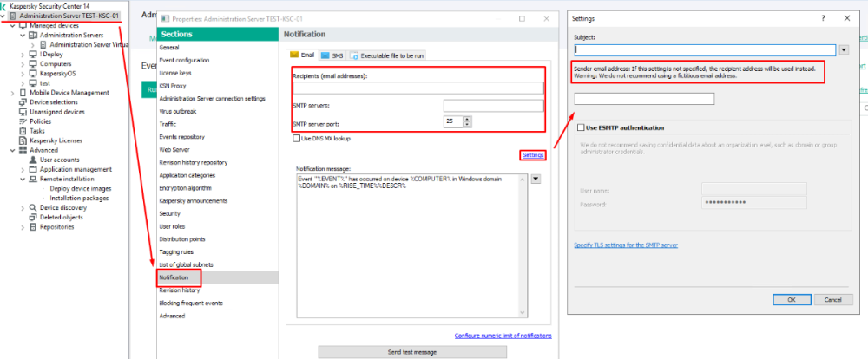Screen dimensions: 868x359
Task: Click the Executable file tab icon
Action: tap(355, 55)
